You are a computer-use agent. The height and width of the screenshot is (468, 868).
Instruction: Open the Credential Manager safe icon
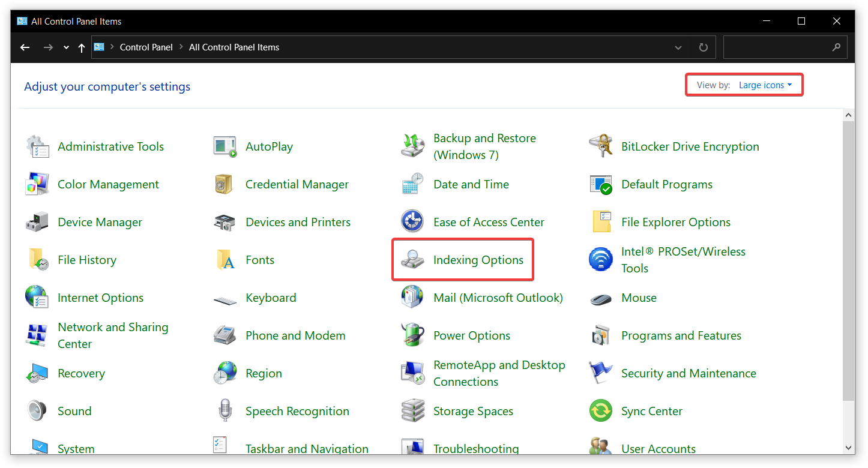coord(225,184)
